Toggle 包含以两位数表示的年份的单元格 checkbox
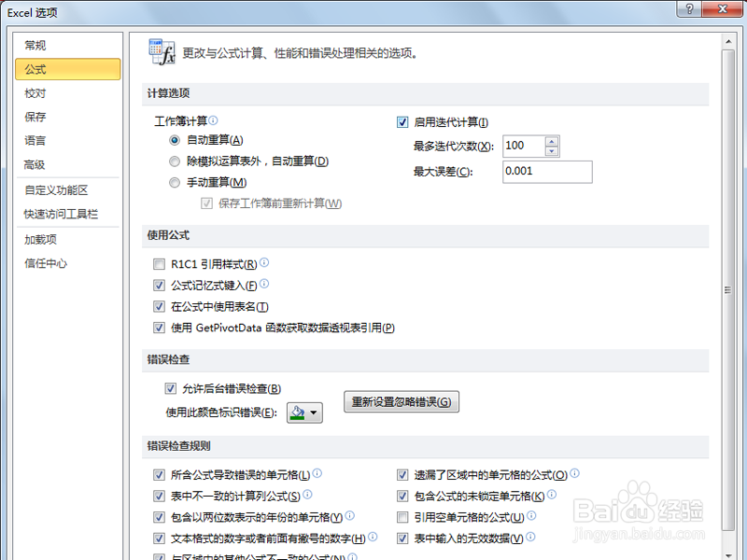 tap(159, 517)
